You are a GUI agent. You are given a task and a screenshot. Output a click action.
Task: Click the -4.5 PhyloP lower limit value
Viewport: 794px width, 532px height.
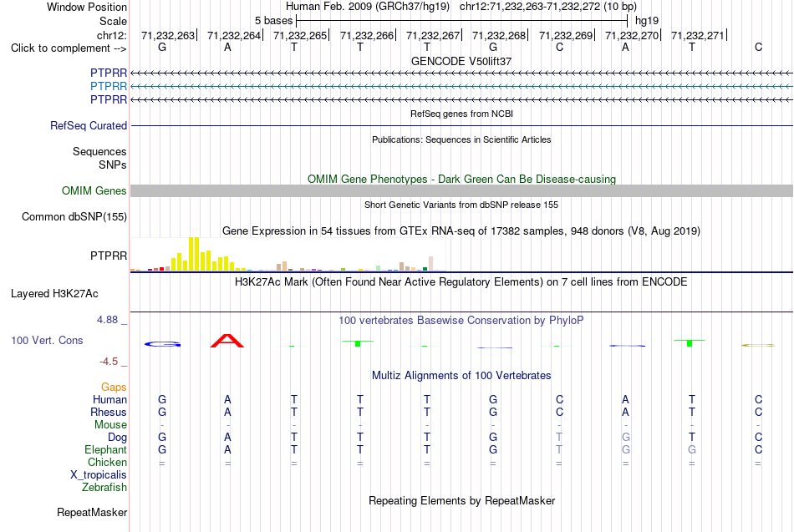click(109, 362)
